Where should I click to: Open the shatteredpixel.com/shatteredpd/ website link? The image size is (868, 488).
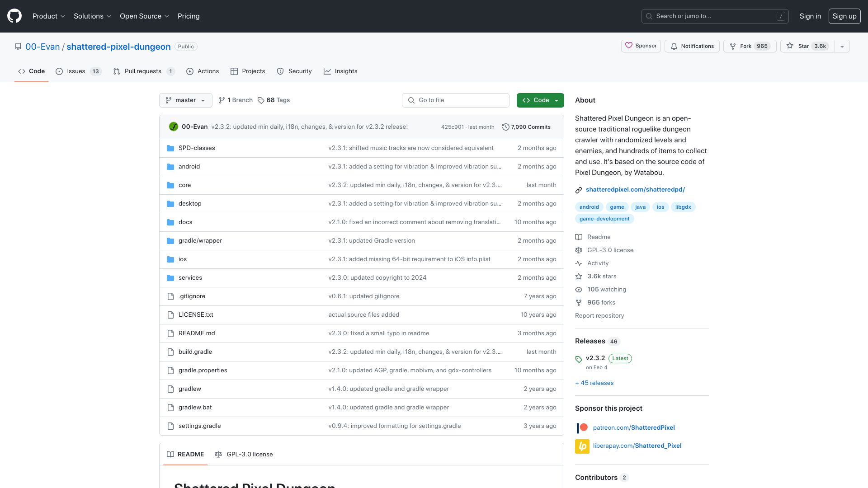(x=635, y=190)
